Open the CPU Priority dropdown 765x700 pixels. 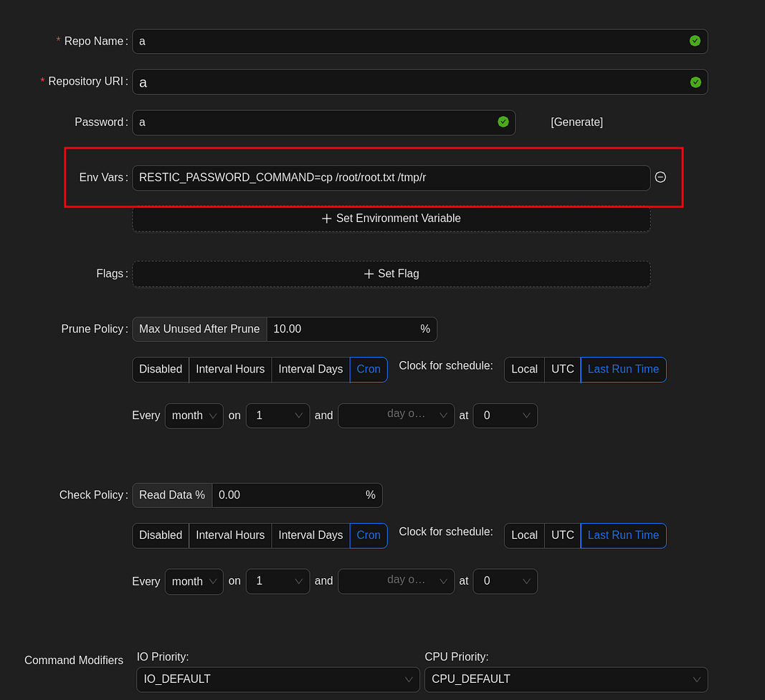(566, 679)
